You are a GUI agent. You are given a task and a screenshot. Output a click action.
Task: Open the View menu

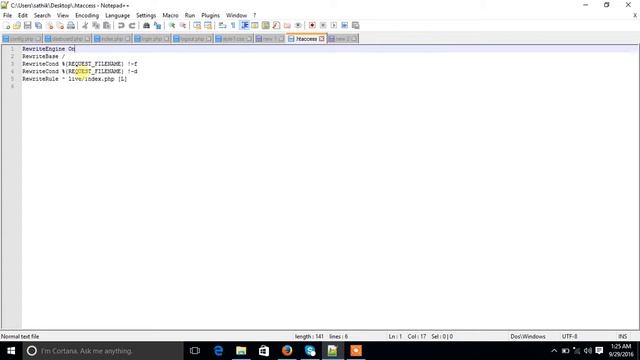[x=63, y=16]
